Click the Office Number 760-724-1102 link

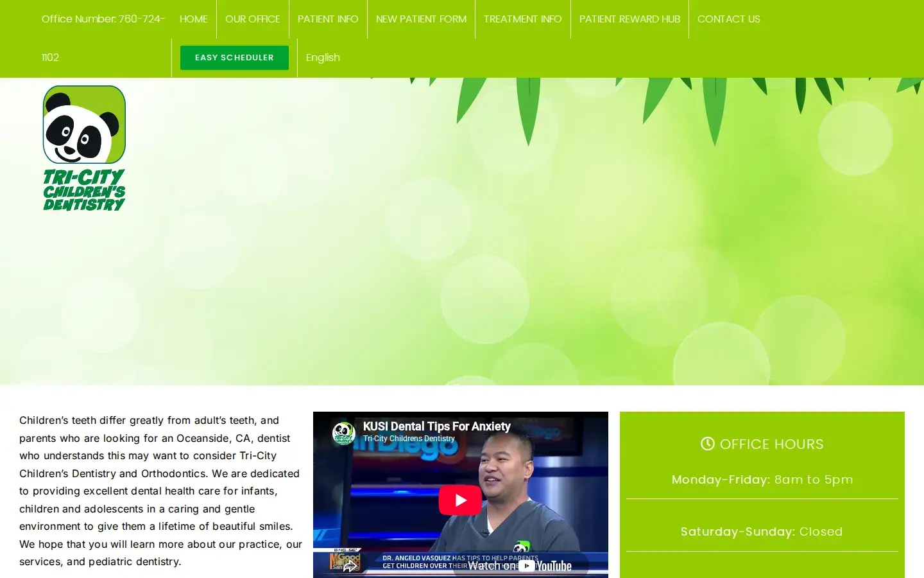[103, 39]
